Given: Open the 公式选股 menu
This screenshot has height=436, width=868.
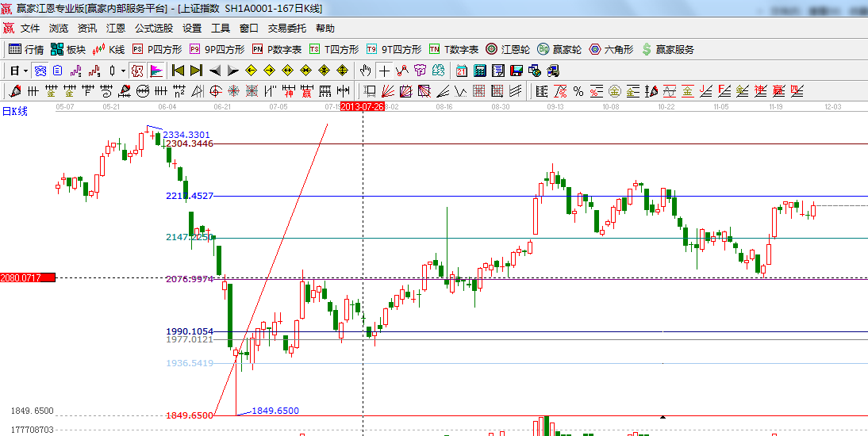Looking at the screenshot, I should 153,28.
